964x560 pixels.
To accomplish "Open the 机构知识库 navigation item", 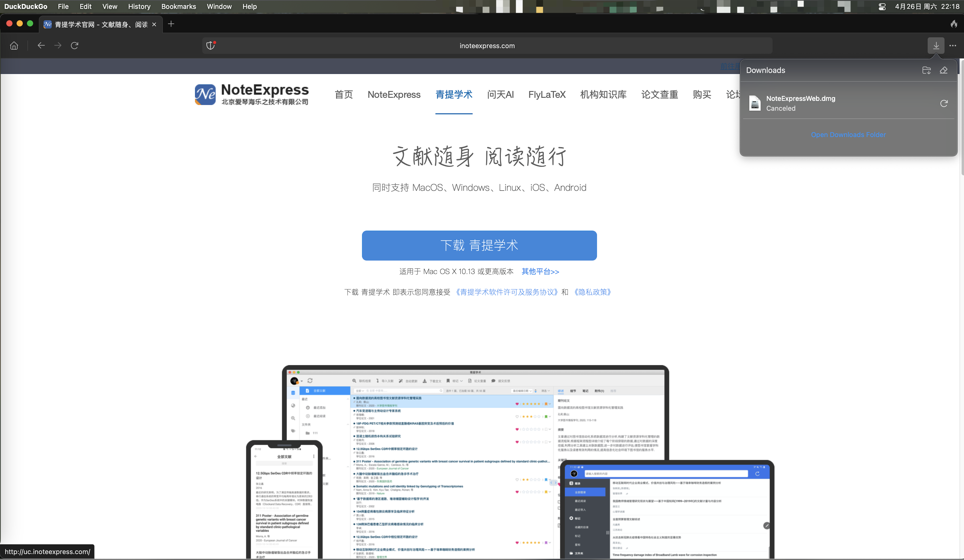I will (x=603, y=95).
